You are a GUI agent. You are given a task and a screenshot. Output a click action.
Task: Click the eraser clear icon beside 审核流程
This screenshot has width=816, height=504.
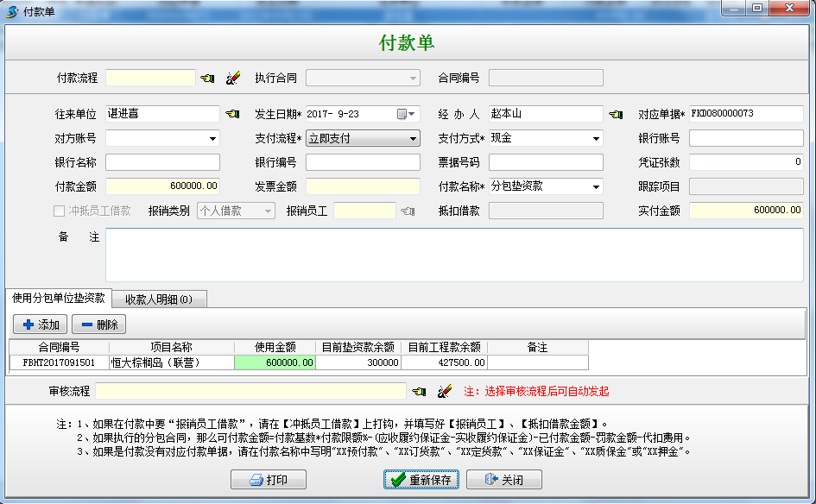[445, 392]
